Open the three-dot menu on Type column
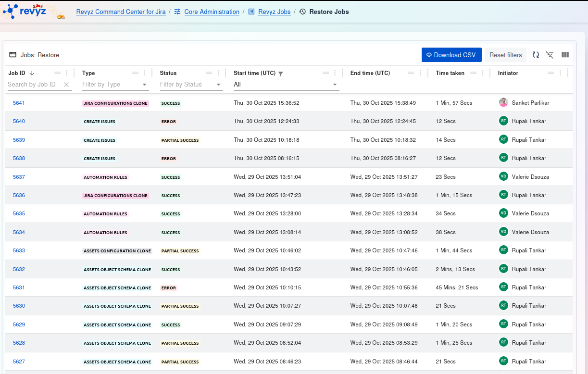The image size is (588, 374). [x=145, y=73]
